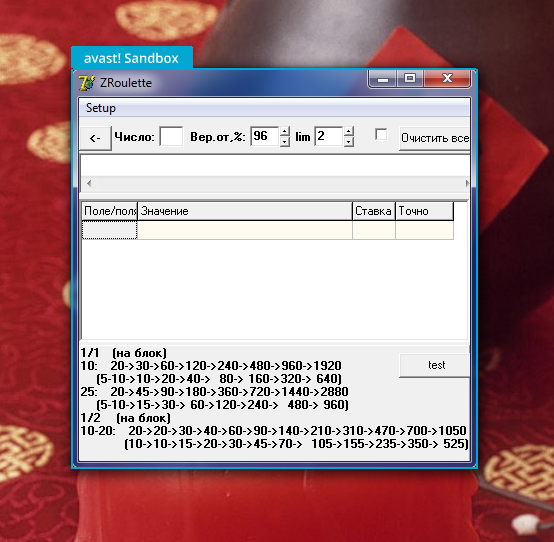The image size is (554, 542).
Task: Click the '10-20: 20->20->30' progression line
Action: [x=273, y=431]
